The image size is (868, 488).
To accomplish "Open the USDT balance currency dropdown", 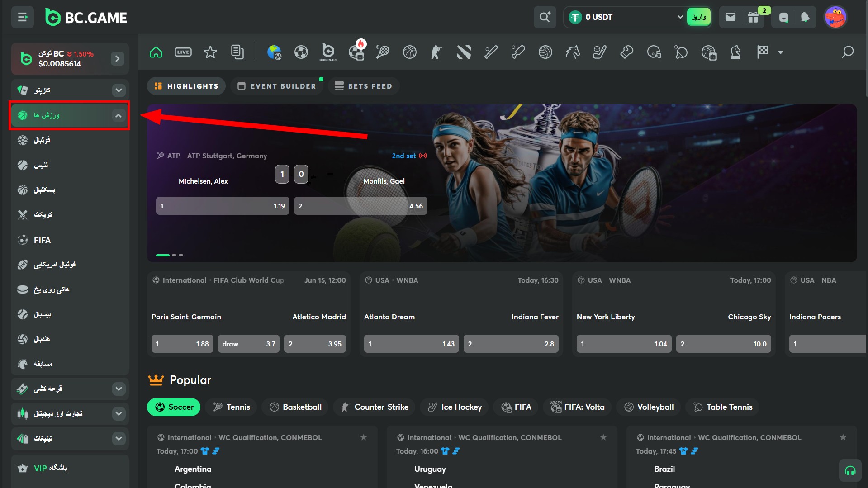I will tap(680, 17).
